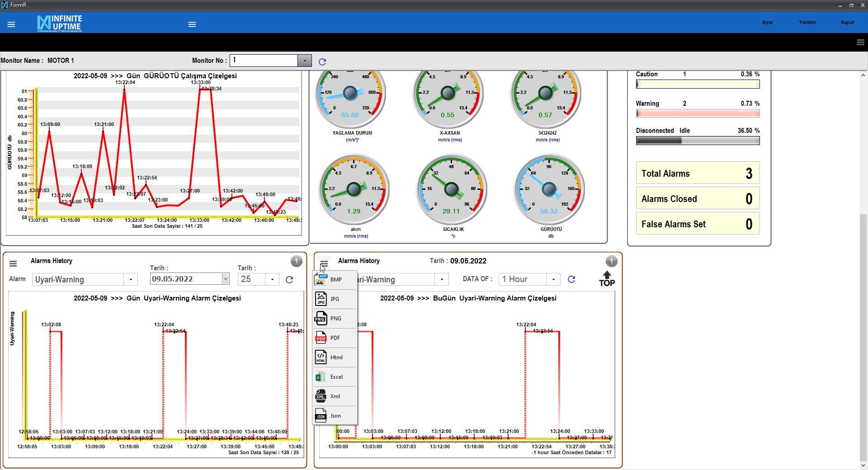Screen dimensions: 868x470
Task: Click the vertical scrollbar thumb
Action: click(863, 336)
